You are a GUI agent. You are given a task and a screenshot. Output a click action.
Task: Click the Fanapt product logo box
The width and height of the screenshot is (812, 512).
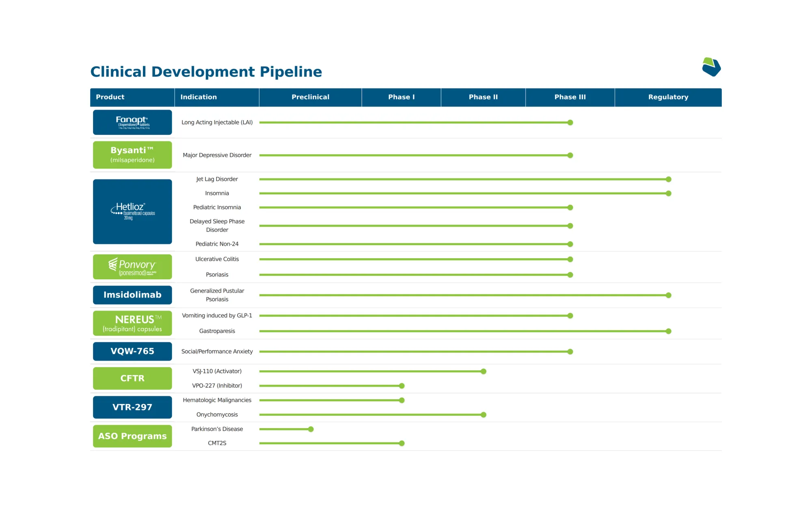coord(132,122)
